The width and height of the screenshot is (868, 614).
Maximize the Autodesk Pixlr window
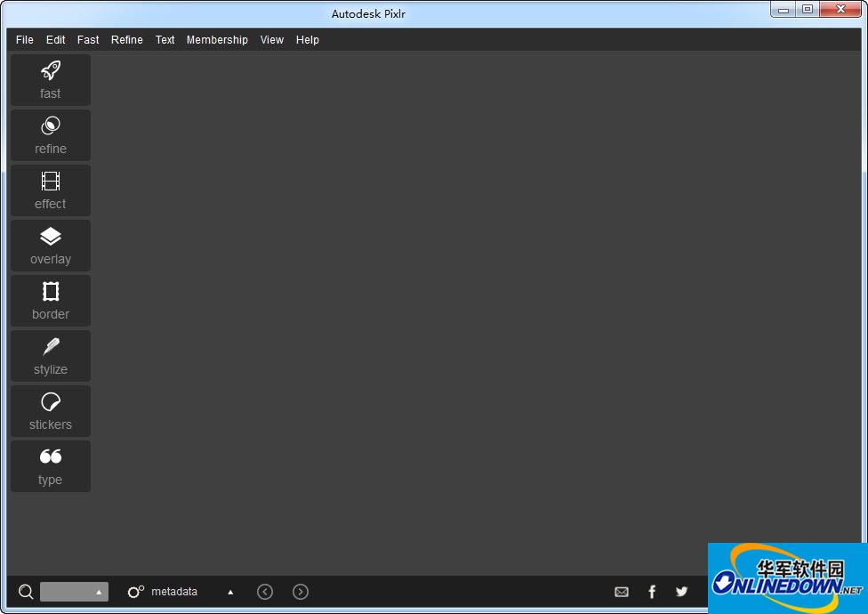coord(808,10)
